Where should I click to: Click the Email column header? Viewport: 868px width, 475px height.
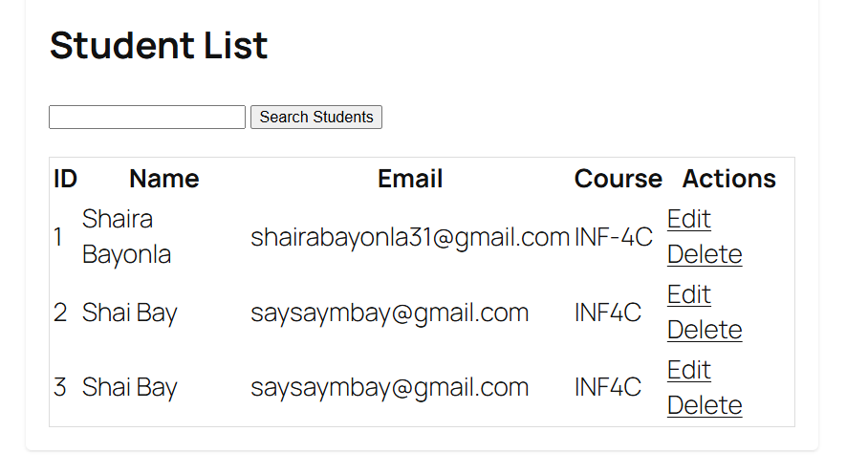pyautogui.click(x=410, y=179)
